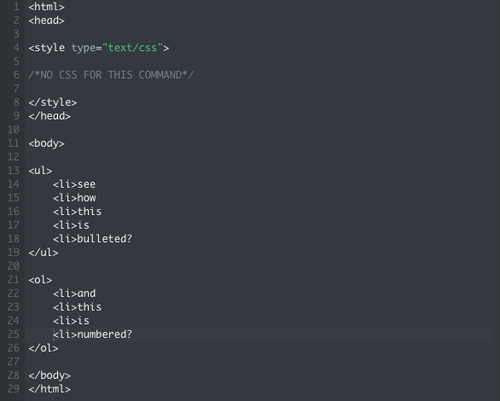Click the closing body tag

[x=50, y=375]
